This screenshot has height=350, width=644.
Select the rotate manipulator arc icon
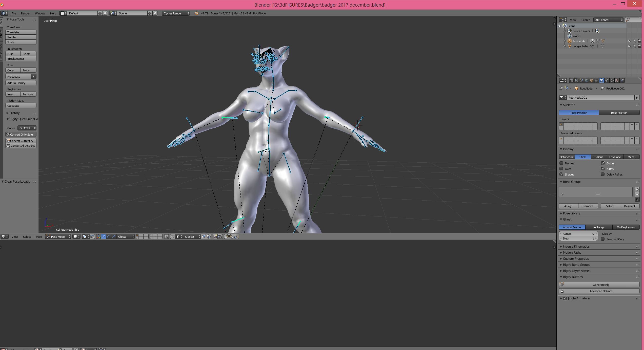(x=109, y=237)
